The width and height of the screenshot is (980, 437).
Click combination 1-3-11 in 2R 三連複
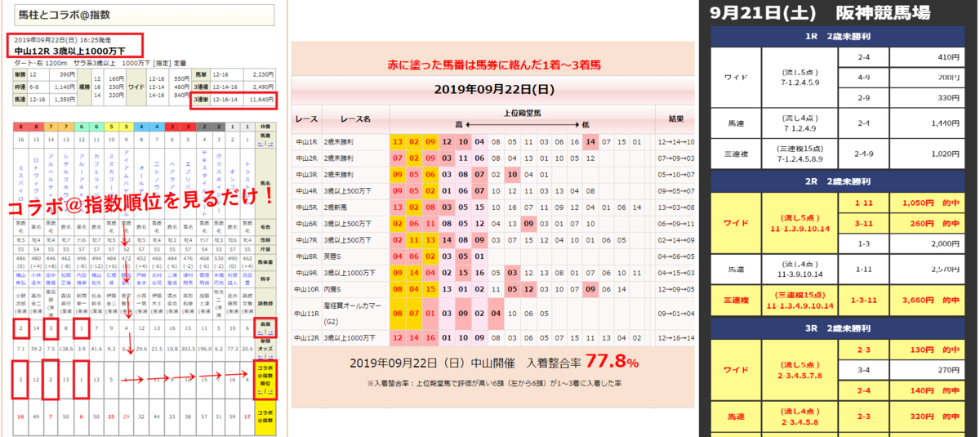(x=863, y=299)
